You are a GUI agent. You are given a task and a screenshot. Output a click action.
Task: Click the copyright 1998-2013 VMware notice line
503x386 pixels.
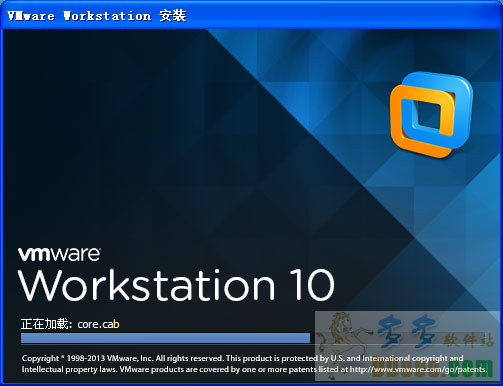point(243,358)
